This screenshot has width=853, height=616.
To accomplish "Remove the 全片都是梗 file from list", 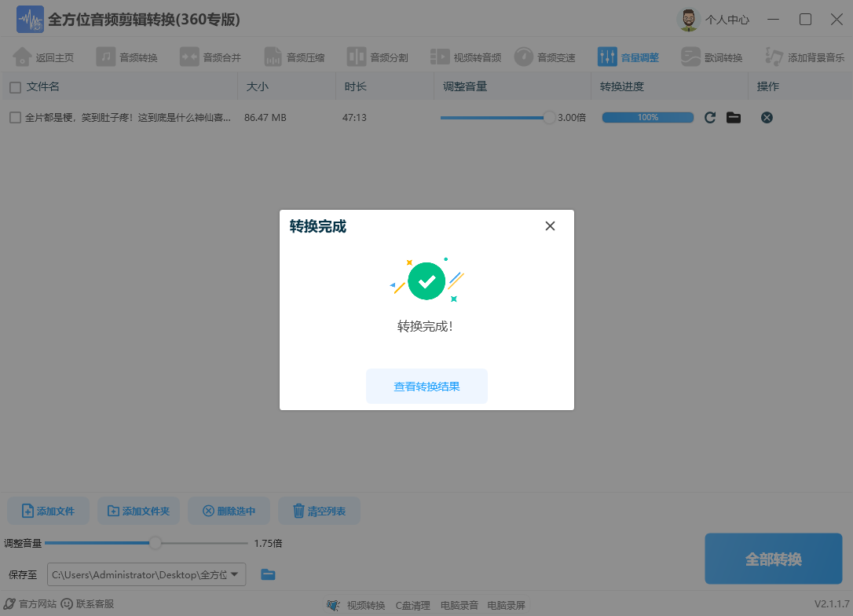I will pyautogui.click(x=766, y=117).
